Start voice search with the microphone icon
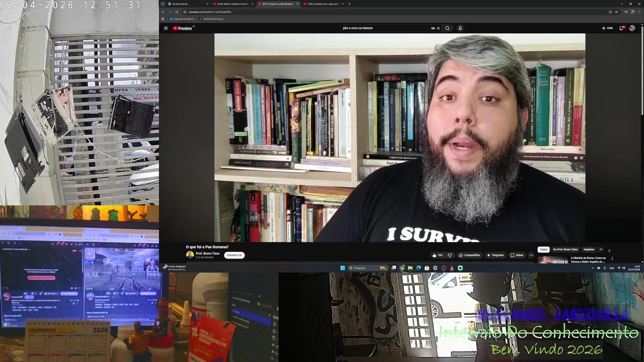 (x=460, y=28)
